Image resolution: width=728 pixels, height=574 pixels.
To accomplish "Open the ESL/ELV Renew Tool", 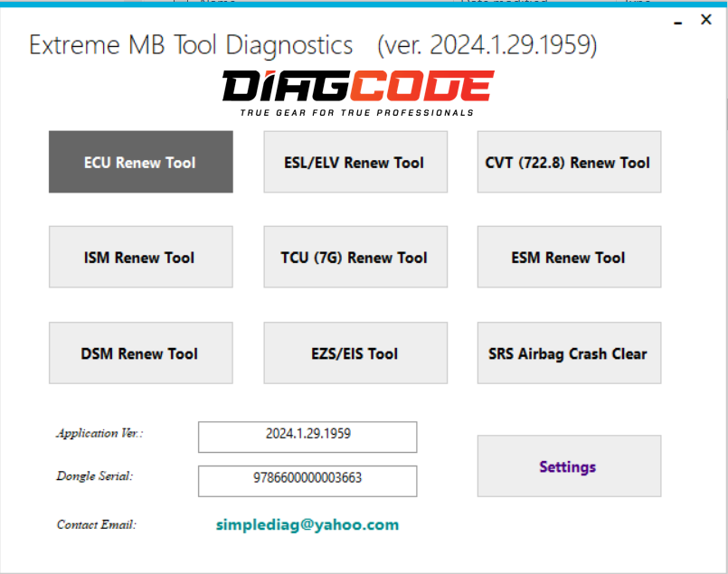I will 355,162.
